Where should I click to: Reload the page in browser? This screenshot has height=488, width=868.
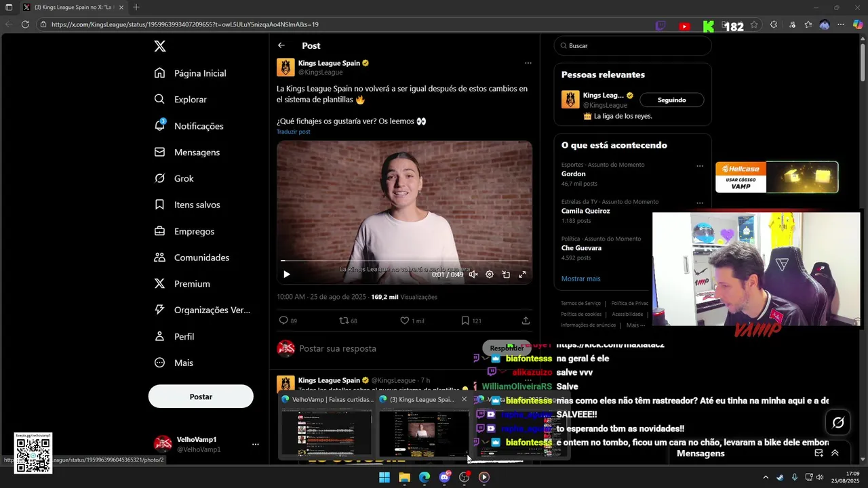click(x=25, y=24)
